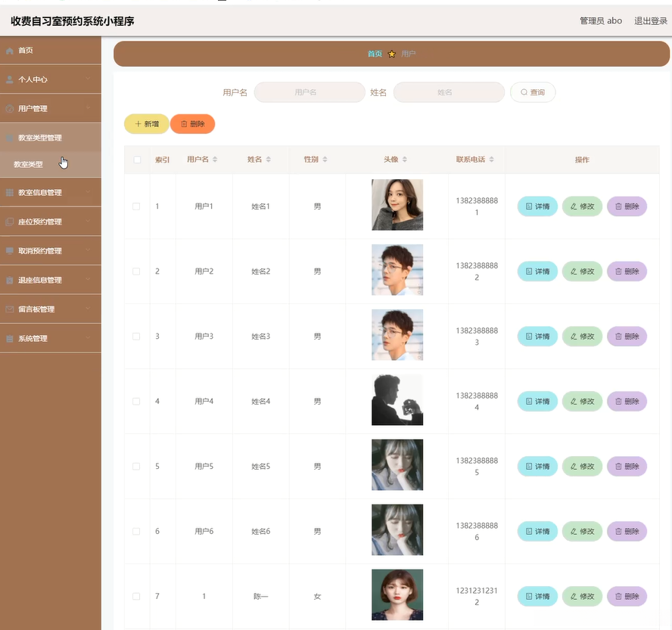Click 首页 link in the breadcrumb
The width and height of the screenshot is (672, 630).
[375, 54]
